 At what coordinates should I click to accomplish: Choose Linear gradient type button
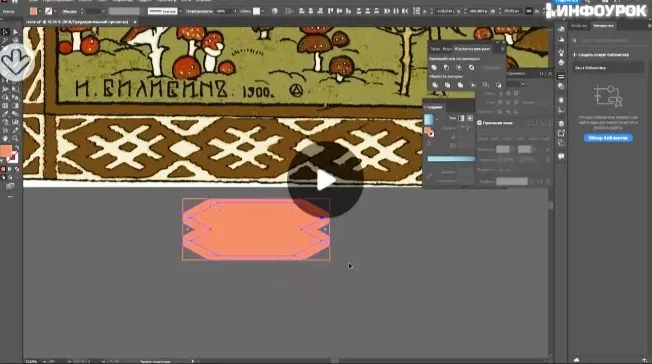461,118
